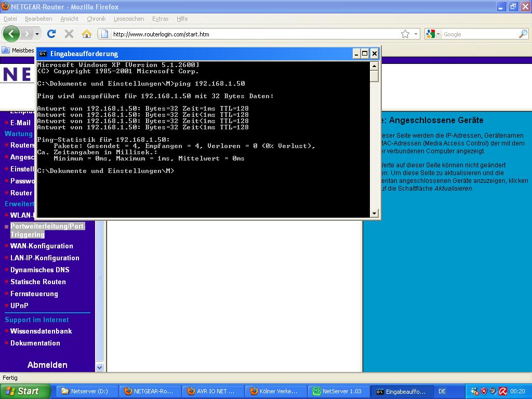Click the page icon in address bar
The image size is (532, 399).
click(x=105, y=34)
